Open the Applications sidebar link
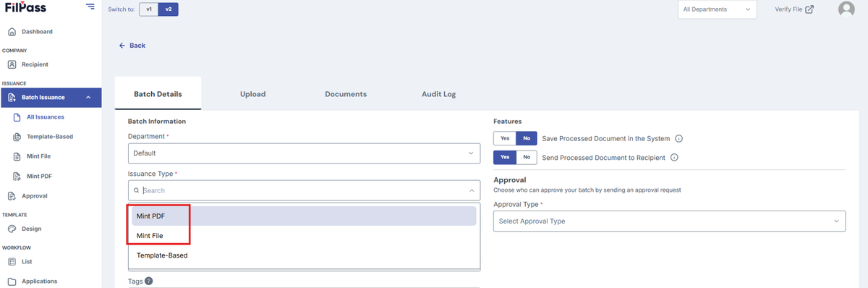This screenshot has height=288, width=868. pos(40,281)
